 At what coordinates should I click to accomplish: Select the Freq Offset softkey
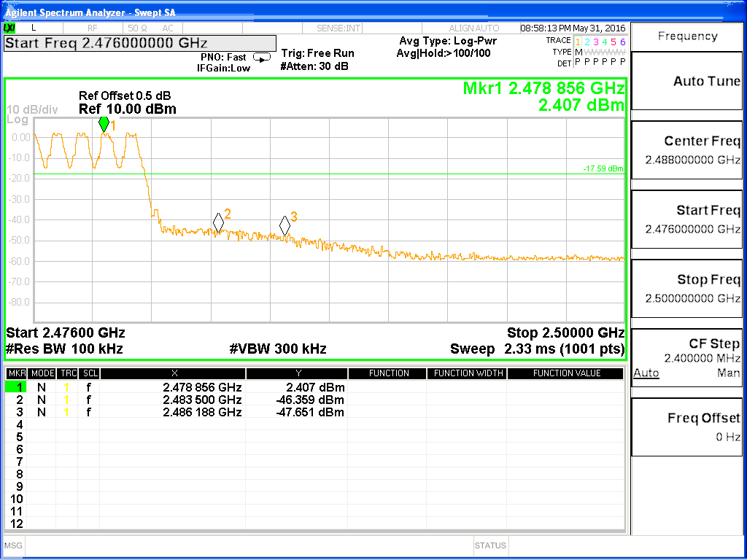686,427
